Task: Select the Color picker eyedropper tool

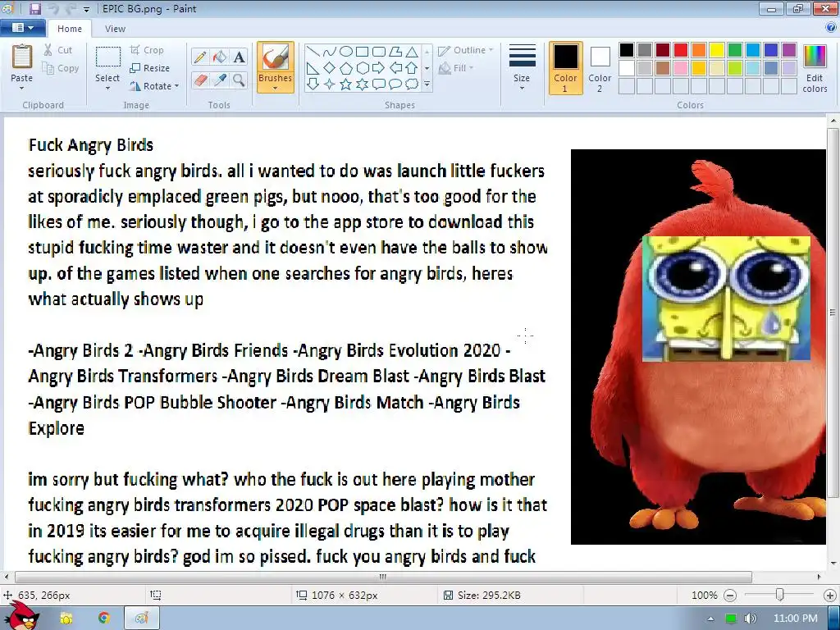Action: [220, 80]
